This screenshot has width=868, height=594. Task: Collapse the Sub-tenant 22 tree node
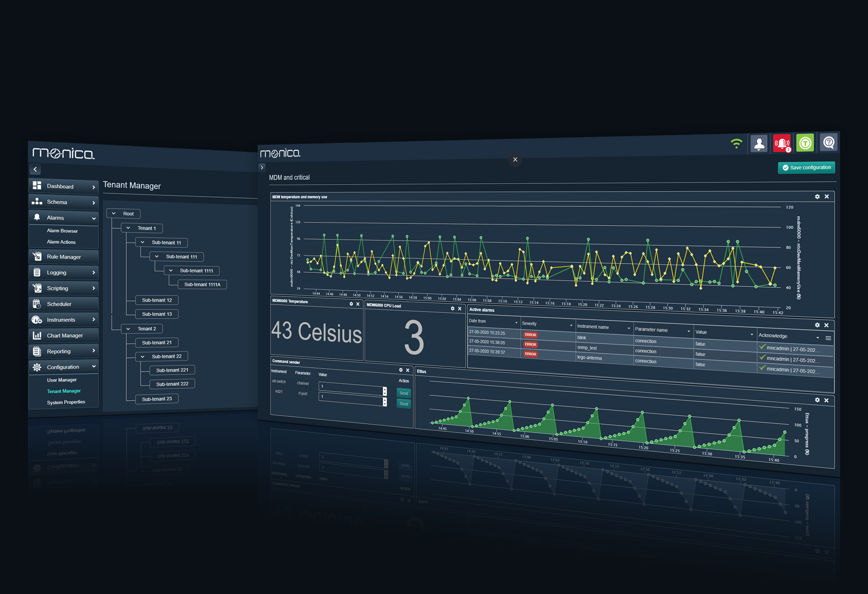[x=143, y=356]
